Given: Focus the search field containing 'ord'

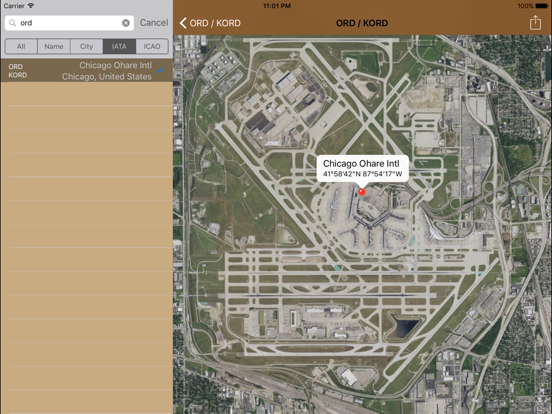Looking at the screenshot, I should [x=69, y=23].
